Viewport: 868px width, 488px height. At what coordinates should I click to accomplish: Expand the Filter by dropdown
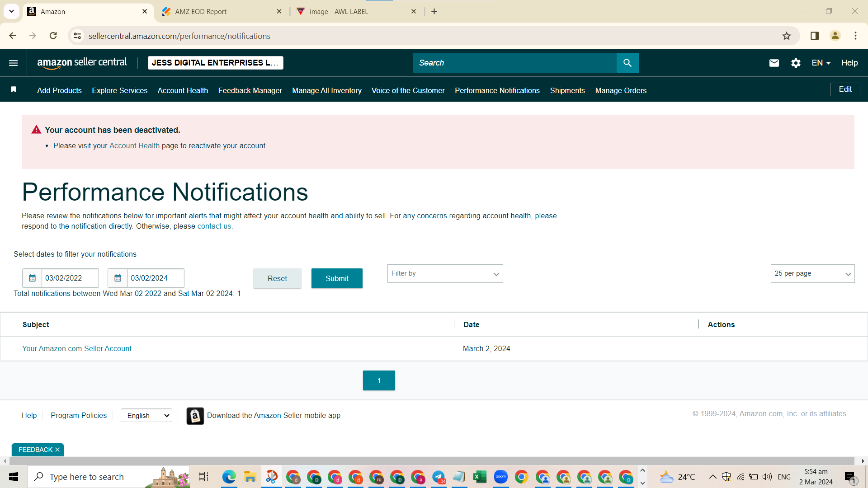click(x=445, y=274)
